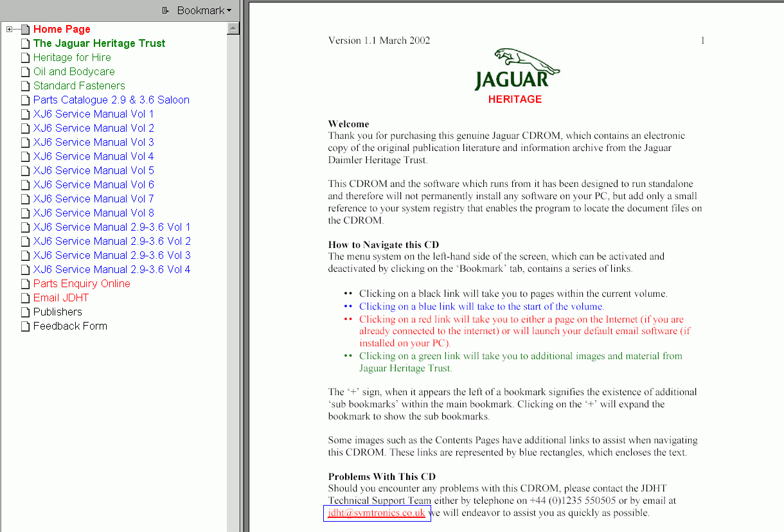
Task: Click the Heritage for Hire page icon
Action: click(25, 57)
